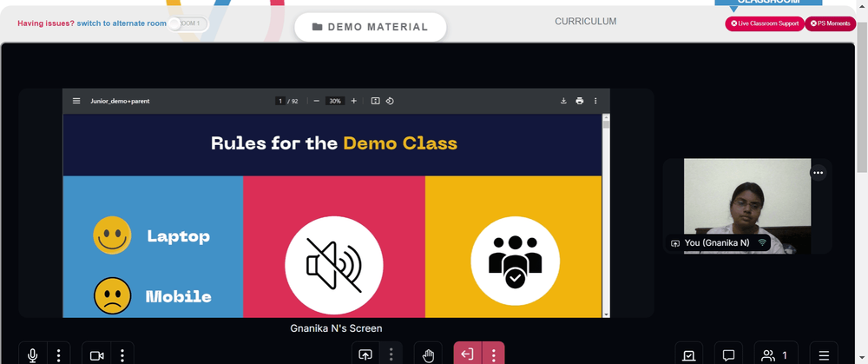Open the Demo Material folder button

point(371,27)
